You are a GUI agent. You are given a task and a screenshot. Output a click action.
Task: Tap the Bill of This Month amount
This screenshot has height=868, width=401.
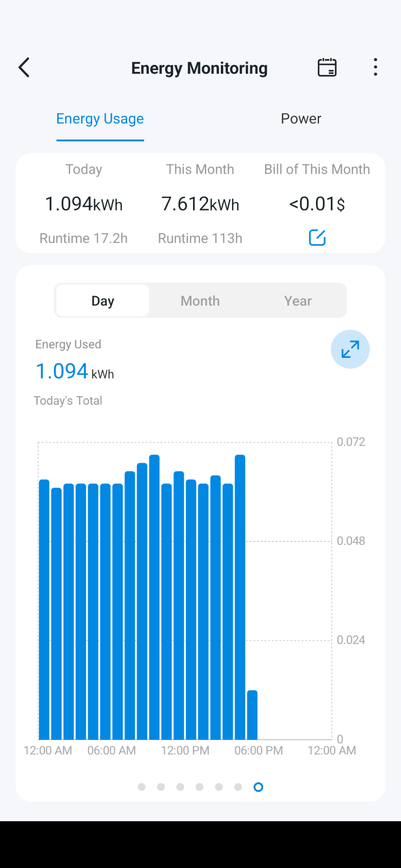317,204
